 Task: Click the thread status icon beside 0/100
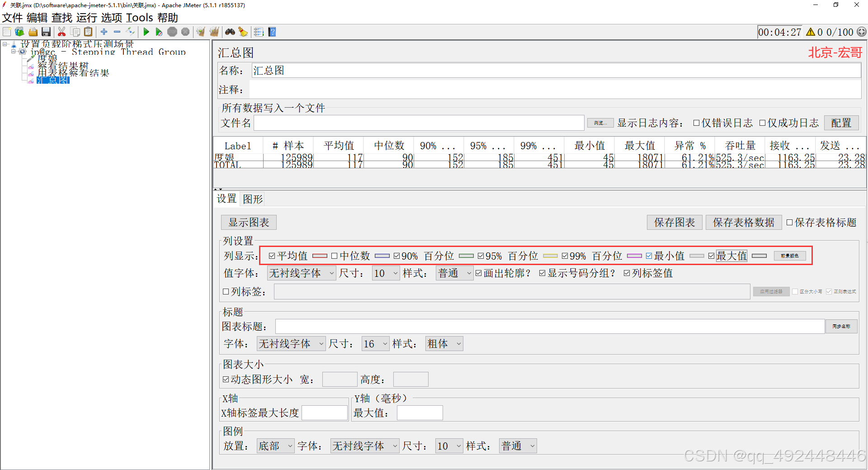tap(862, 32)
